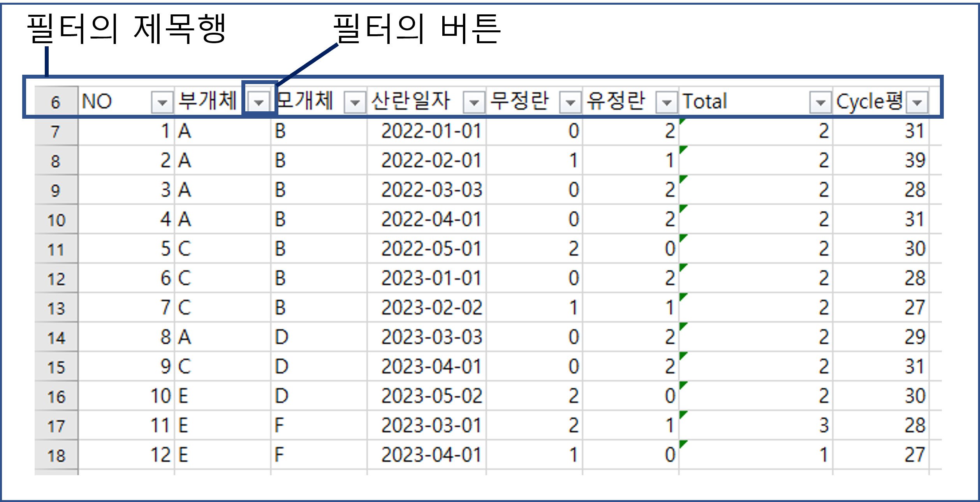
Task: Click the date cell 2022-01-01
Action: [431, 131]
